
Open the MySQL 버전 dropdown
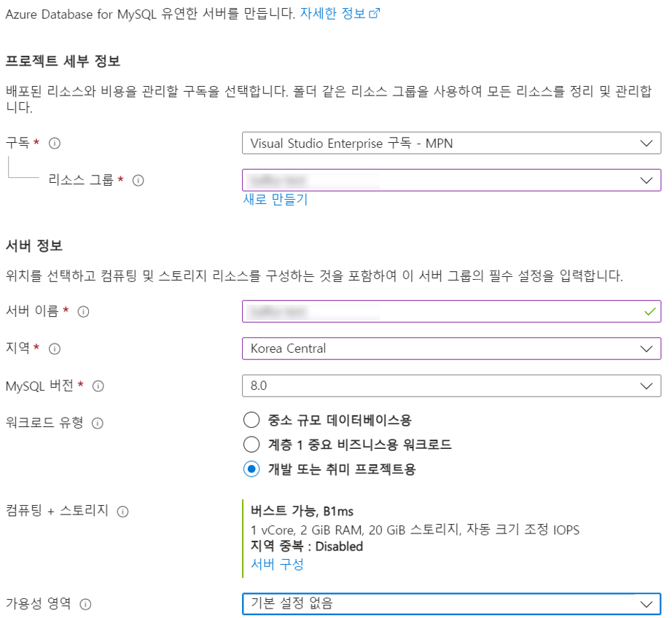coord(451,386)
